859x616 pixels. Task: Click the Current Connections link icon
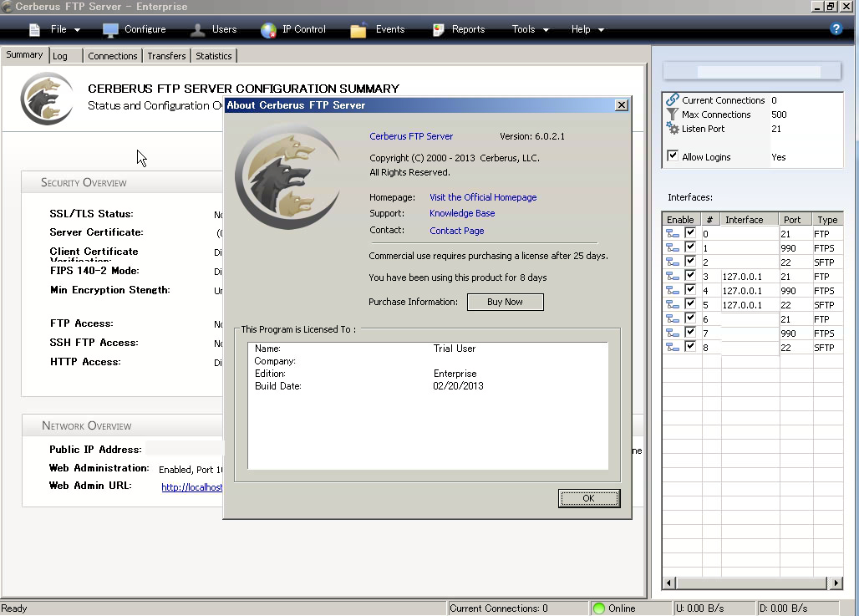pyautogui.click(x=672, y=99)
